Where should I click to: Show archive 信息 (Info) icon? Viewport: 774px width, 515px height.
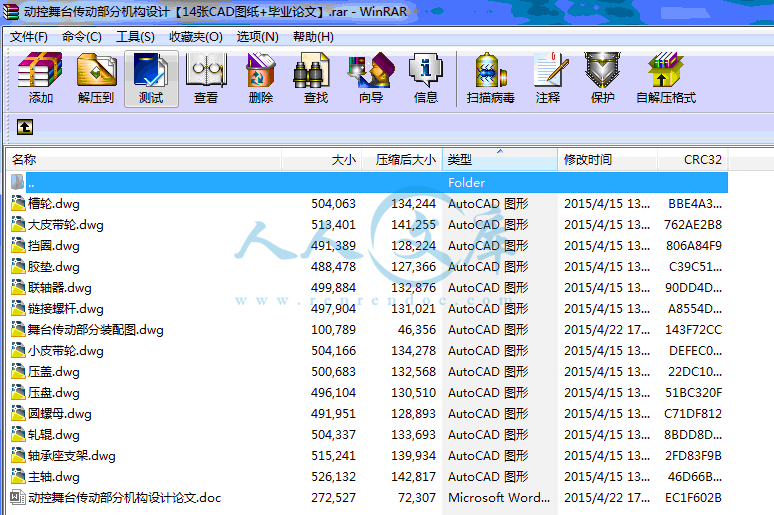(x=426, y=71)
